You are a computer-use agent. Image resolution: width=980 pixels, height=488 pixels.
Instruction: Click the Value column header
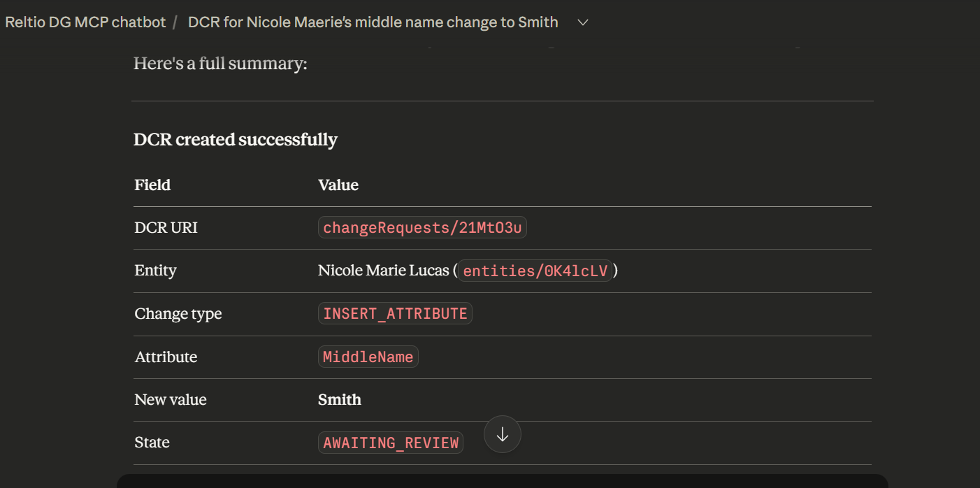coord(338,185)
